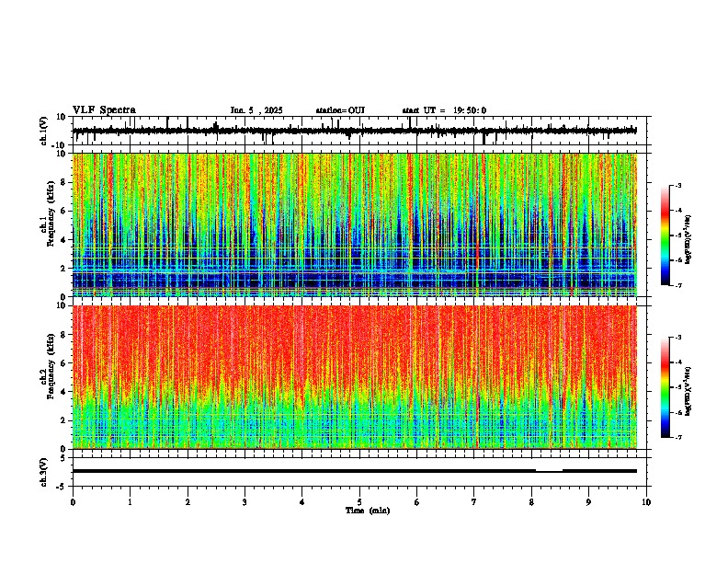Screen dimensions: 728x563
Task: Click the ch.1 spectrogram color bar
Action: 665,236
